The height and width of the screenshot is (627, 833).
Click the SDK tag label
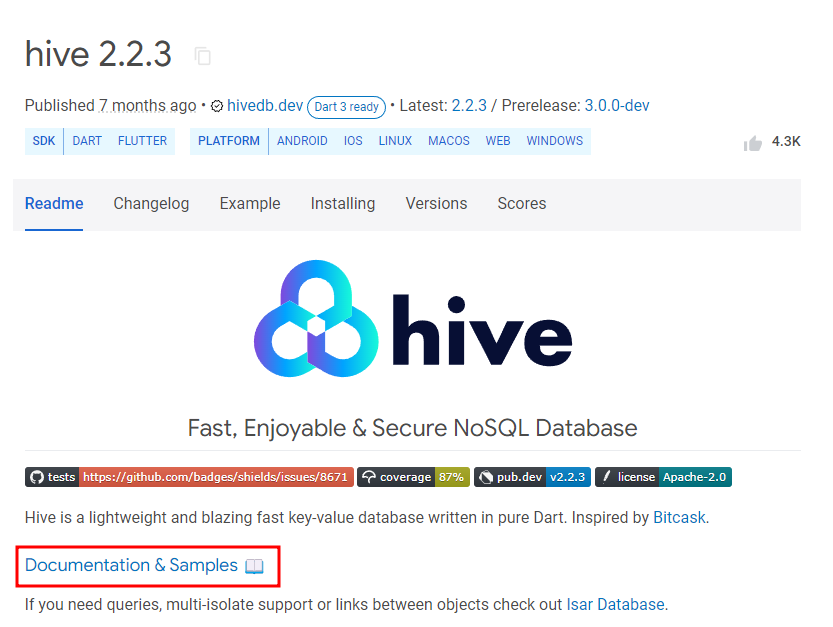pos(44,141)
